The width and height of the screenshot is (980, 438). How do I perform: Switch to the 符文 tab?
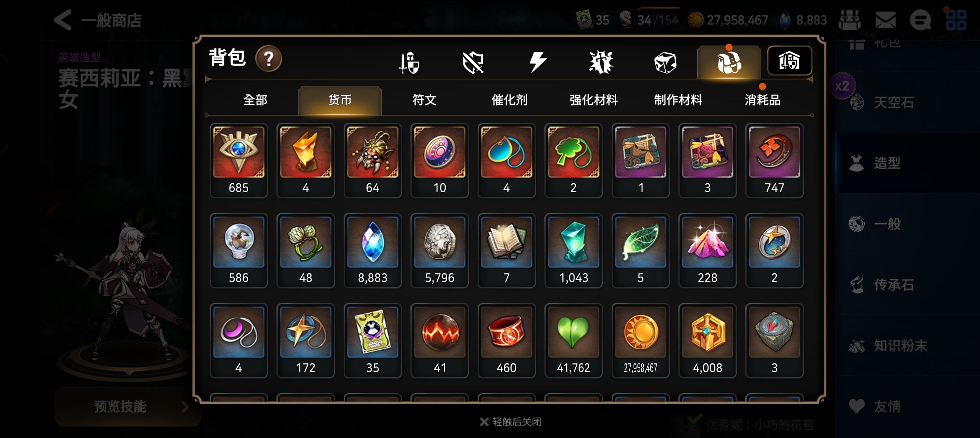click(425, 100)
